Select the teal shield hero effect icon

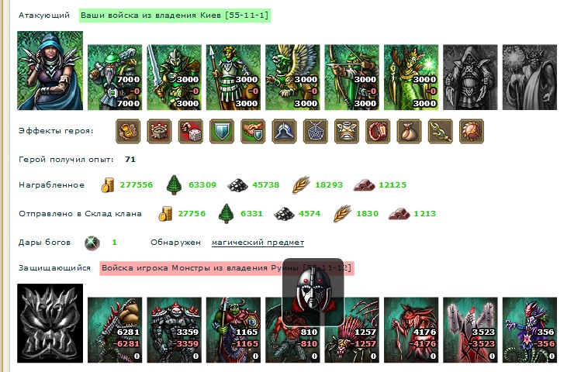pyautogui.click(x=222, y=132)
